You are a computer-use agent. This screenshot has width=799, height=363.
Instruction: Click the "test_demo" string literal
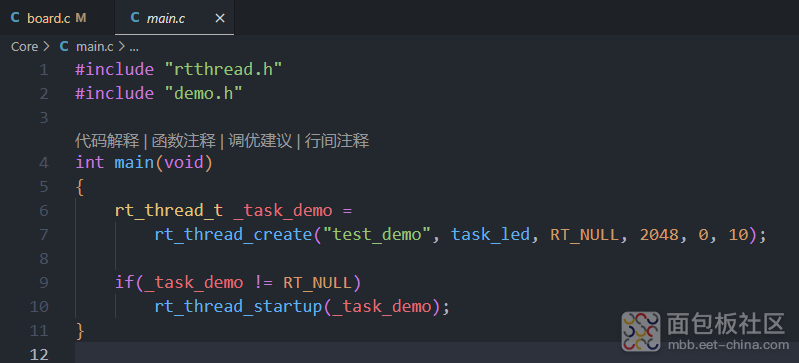(x=377, y=235)
